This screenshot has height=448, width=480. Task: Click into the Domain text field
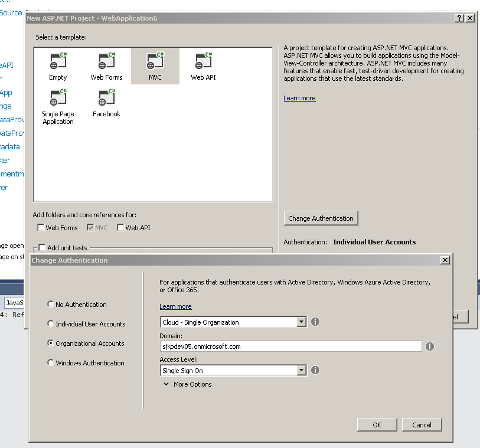(290, 346)
